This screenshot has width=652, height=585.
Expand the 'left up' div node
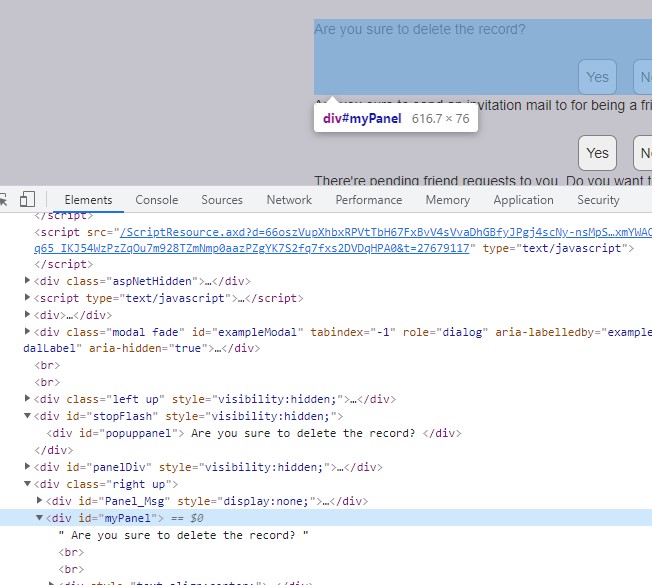click(27, 398)
